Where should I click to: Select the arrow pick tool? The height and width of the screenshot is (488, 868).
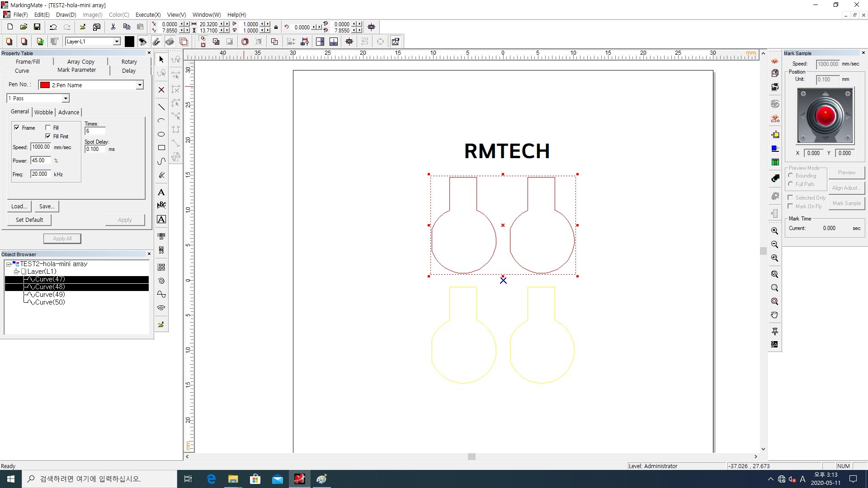click(x=161, y=59)
